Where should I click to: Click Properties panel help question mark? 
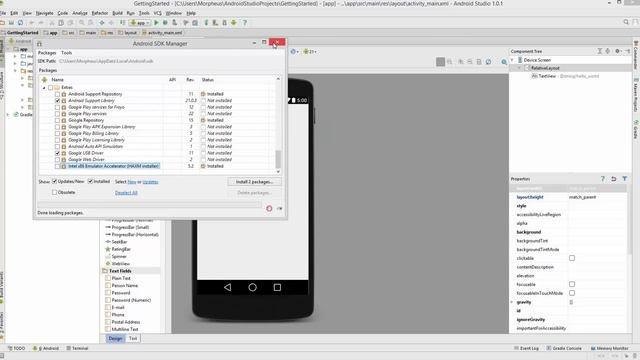coord(603,179)
